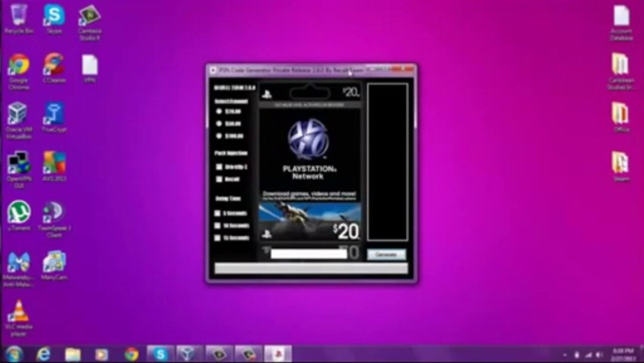The width and height of the screenshot is (644, 363).
Task: Launch TeamSpeak 3 Client desktop shortcut
Action: (54, 219)
